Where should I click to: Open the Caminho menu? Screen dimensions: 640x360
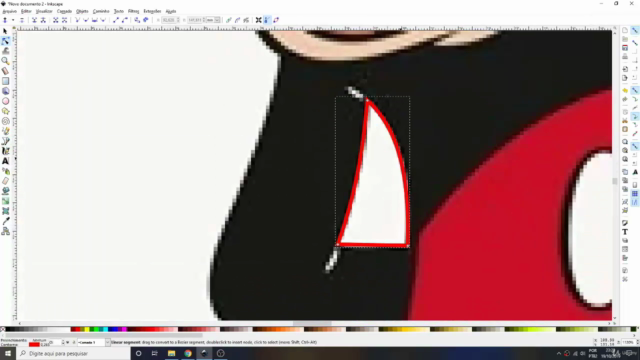[x=101, y=11]
